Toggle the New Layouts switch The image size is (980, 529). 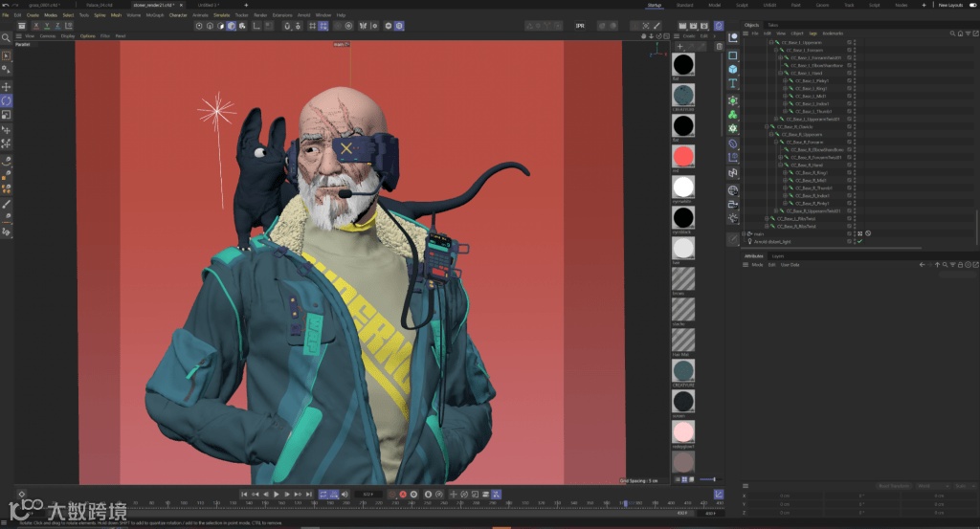click(972, 5)
